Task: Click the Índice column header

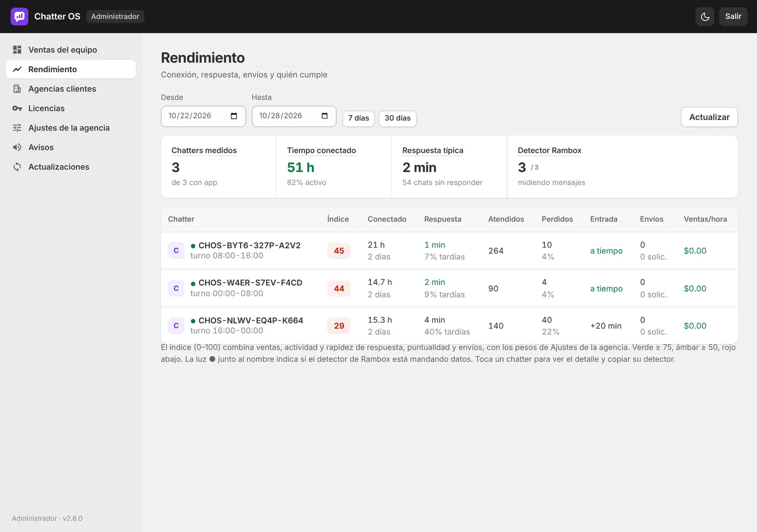Action: (338, 219)
